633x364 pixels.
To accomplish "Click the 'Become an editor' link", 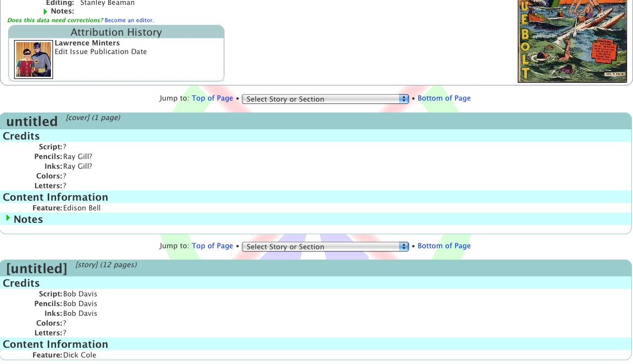I will [x=129, y=21].
